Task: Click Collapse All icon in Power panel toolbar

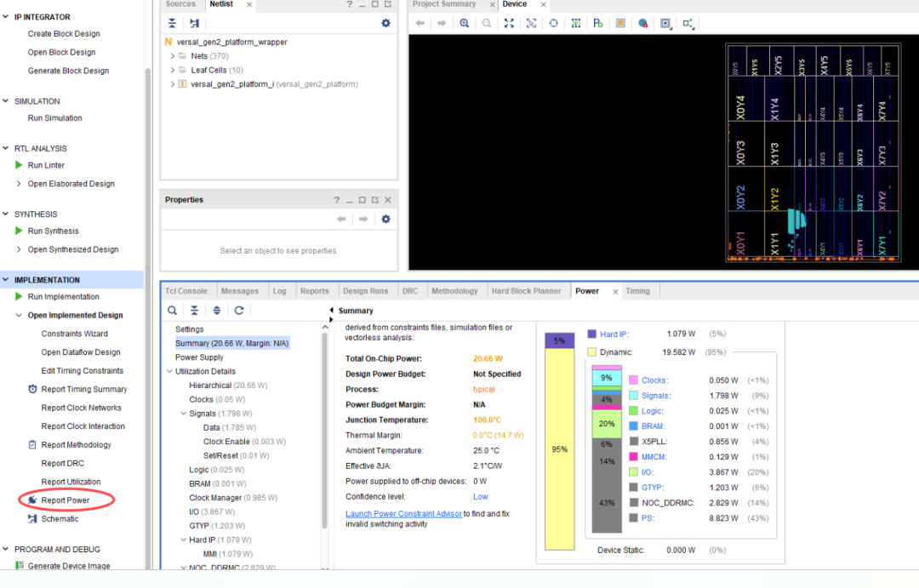Action: [x=195, y=311]
